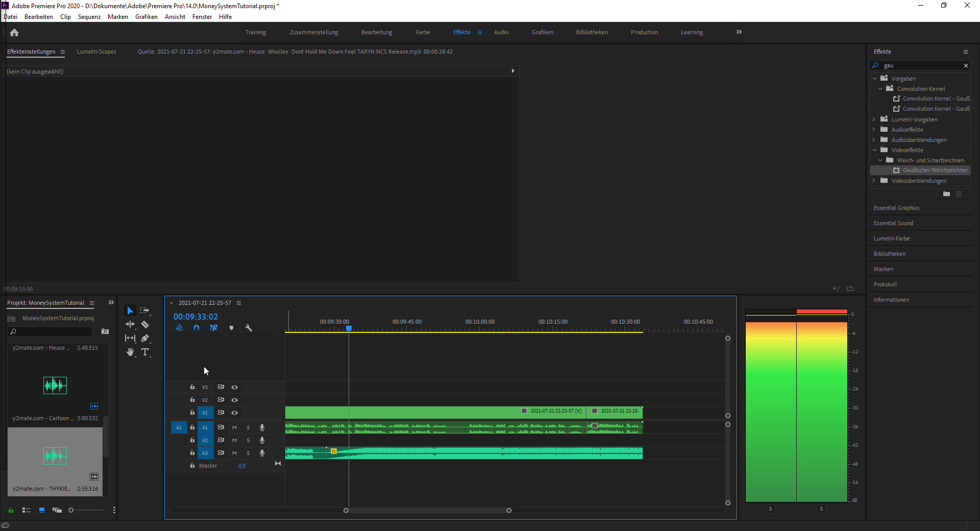
Task: Hide the V1 video track output
Action: 235,413
